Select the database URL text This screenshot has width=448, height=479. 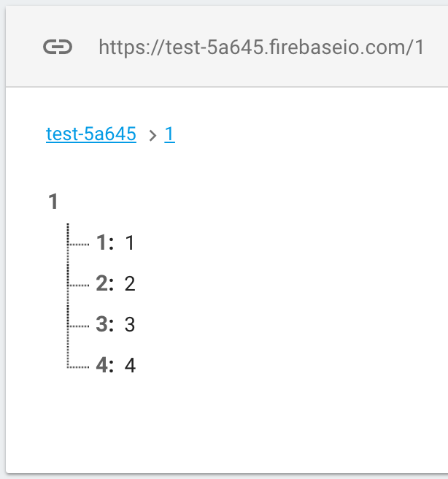tap(261, 47)
